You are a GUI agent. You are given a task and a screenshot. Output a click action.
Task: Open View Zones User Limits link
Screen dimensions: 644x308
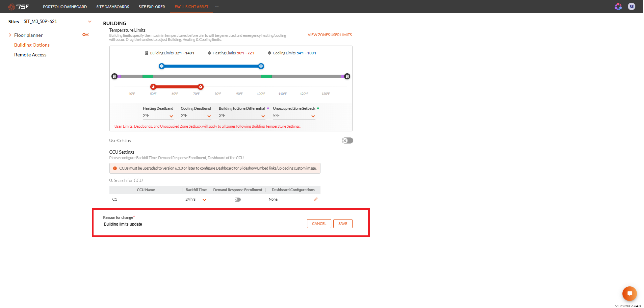pyautogui.click(x=330, y=35)
